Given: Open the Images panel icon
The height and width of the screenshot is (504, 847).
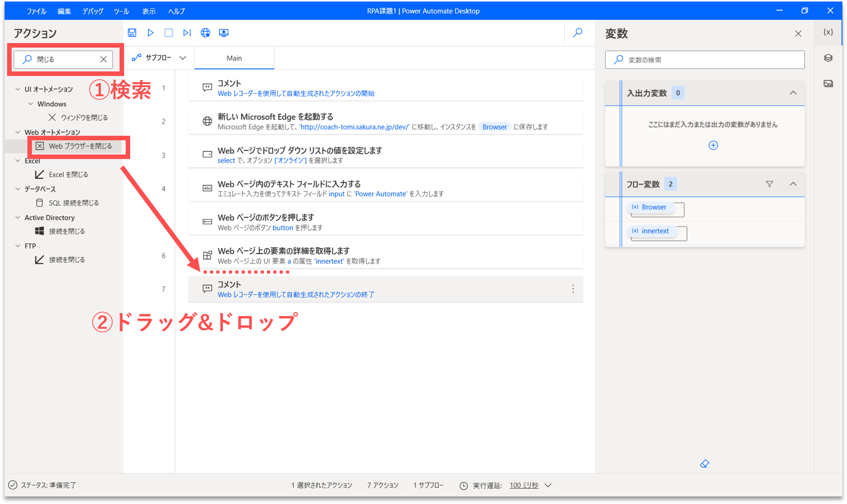Looking at the screenshot, I should pos(828,84).
